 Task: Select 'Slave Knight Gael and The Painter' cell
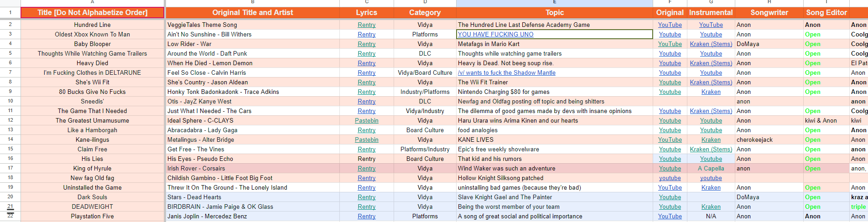tap(554, 197)
